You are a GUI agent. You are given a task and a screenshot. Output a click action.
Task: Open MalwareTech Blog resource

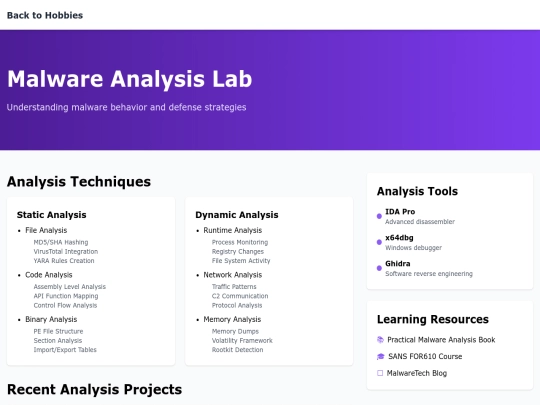[417, 373]
